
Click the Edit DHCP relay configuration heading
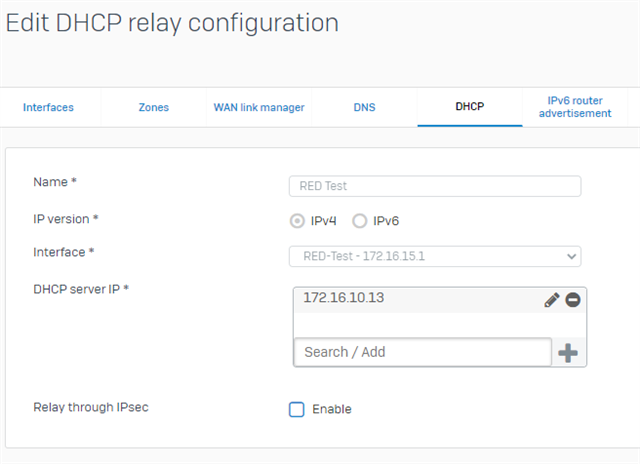pos(172,23)
